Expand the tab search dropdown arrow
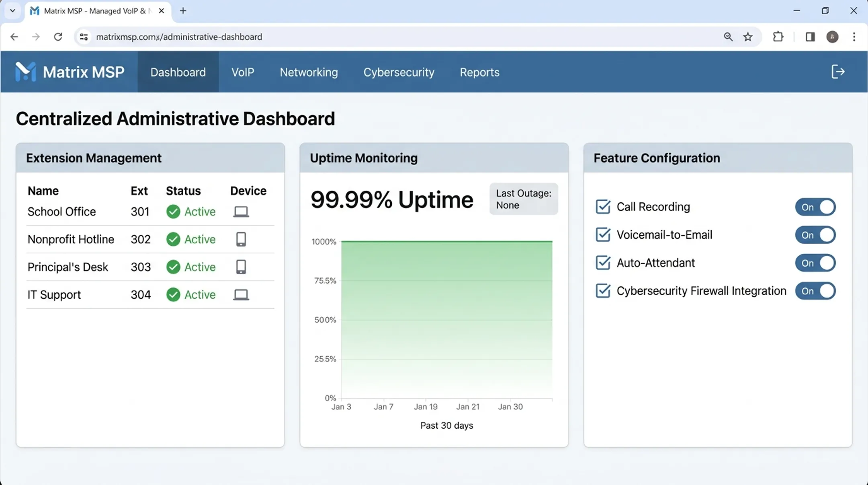 tap(12, 11)
